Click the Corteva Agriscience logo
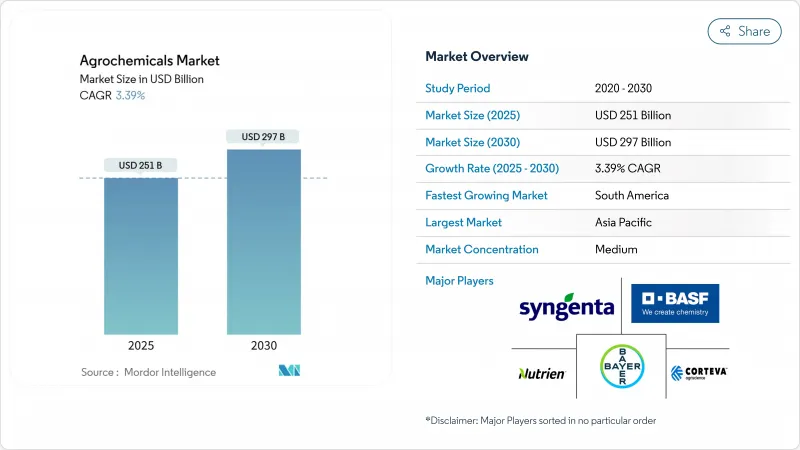This screenshot has height=450, width=800. pos(698,373)
